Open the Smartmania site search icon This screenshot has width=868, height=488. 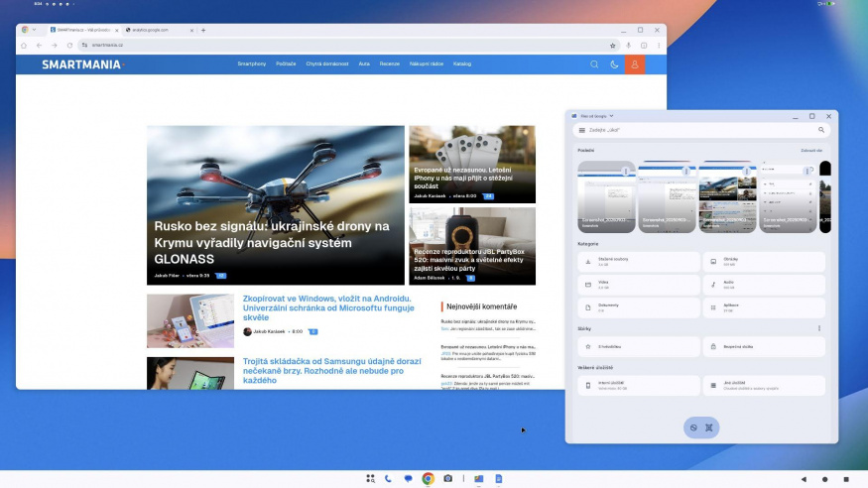(594, 64)
